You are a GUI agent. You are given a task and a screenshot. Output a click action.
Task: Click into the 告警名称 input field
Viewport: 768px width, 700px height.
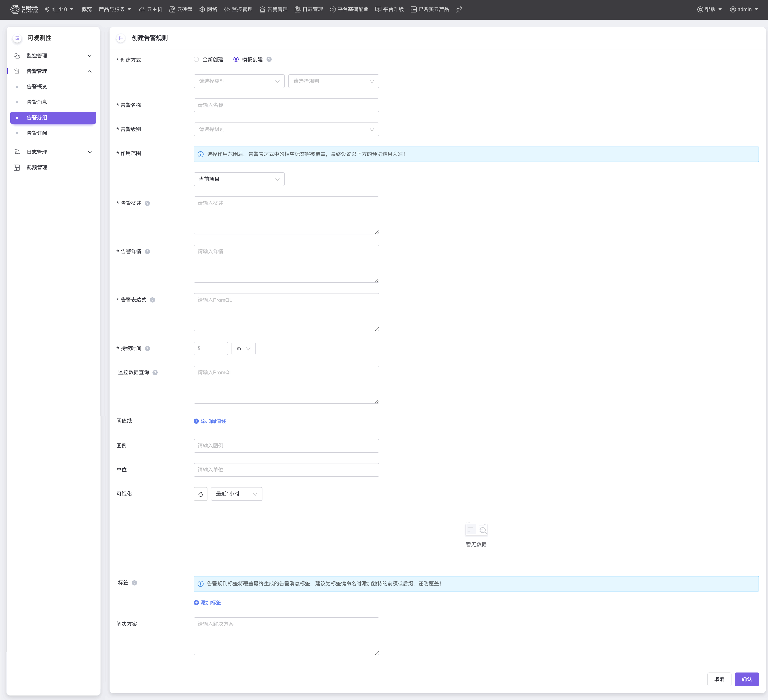(x=286, y=105)
